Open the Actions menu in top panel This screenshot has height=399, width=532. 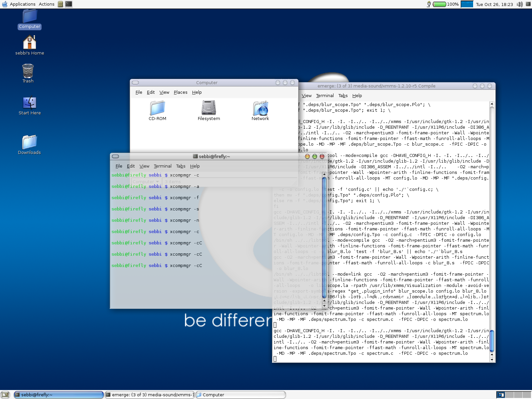pyautogui.click(x=47, y=4)
